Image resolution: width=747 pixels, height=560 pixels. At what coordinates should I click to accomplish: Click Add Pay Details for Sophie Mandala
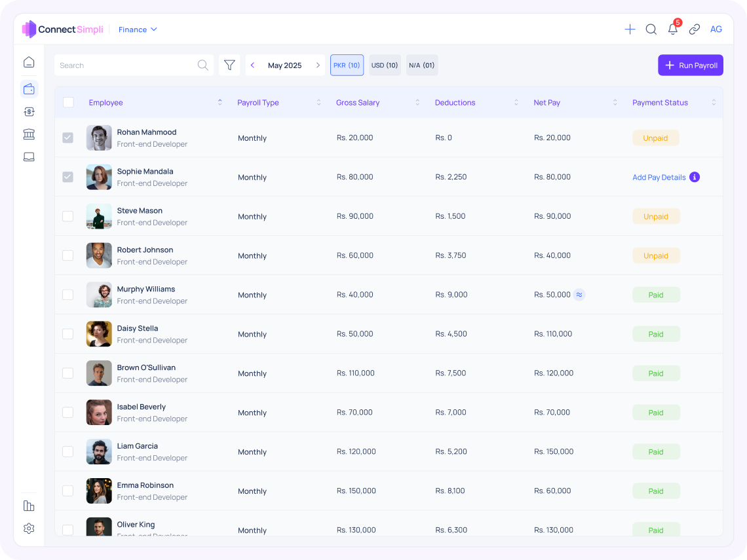659,177
